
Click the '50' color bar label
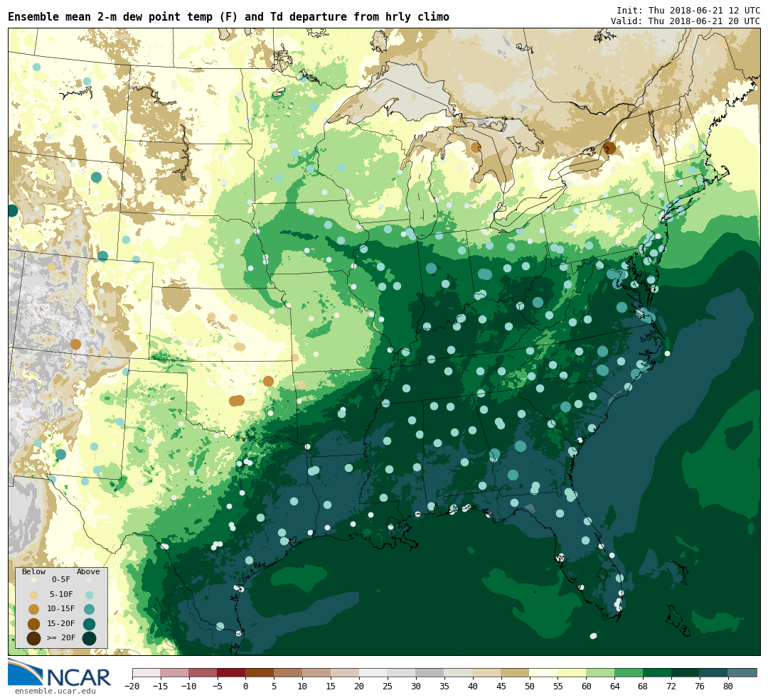pyautogui.click(x=530, y=686)
